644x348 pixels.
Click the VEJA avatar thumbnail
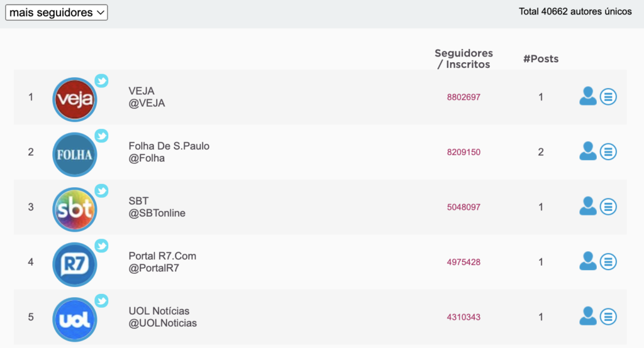point(75,100)
